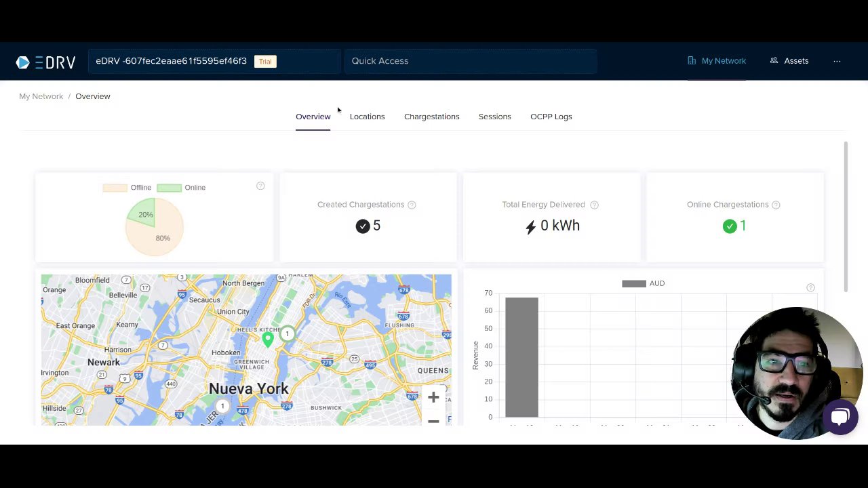
Task: Click the Overview breadcrumb text
Action: click(93, 96)
